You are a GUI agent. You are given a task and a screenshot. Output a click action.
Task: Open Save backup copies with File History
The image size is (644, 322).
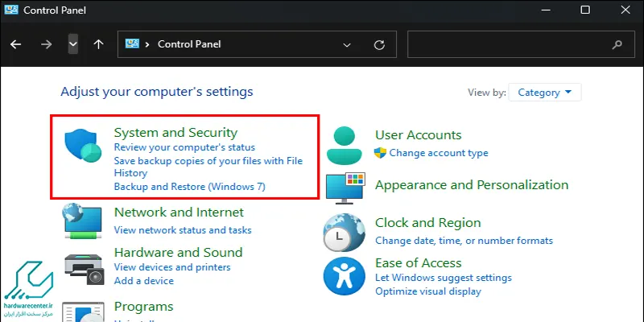coord(208,167)
